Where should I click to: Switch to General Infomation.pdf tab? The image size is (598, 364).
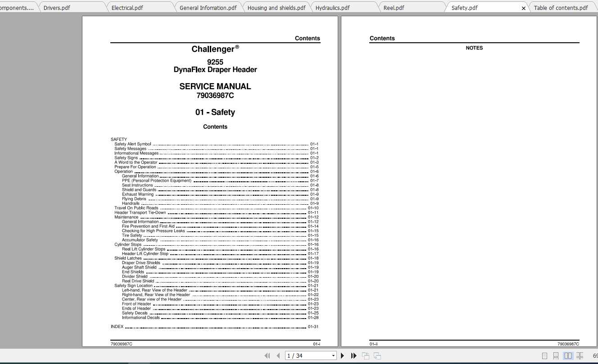tap(208, 8)
